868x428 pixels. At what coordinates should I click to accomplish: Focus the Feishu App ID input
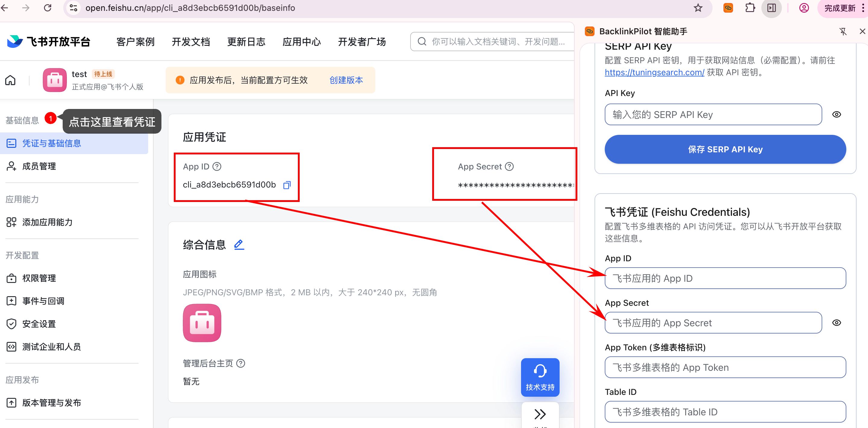[725, 278]
